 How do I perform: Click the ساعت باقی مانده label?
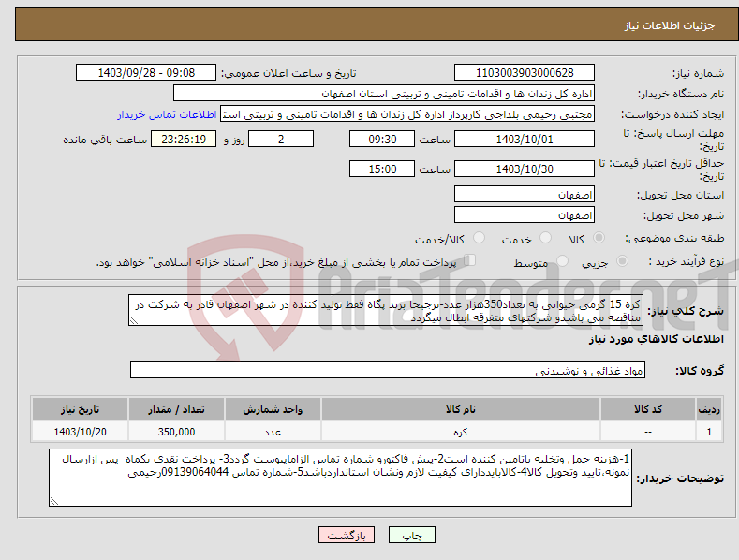105,140
